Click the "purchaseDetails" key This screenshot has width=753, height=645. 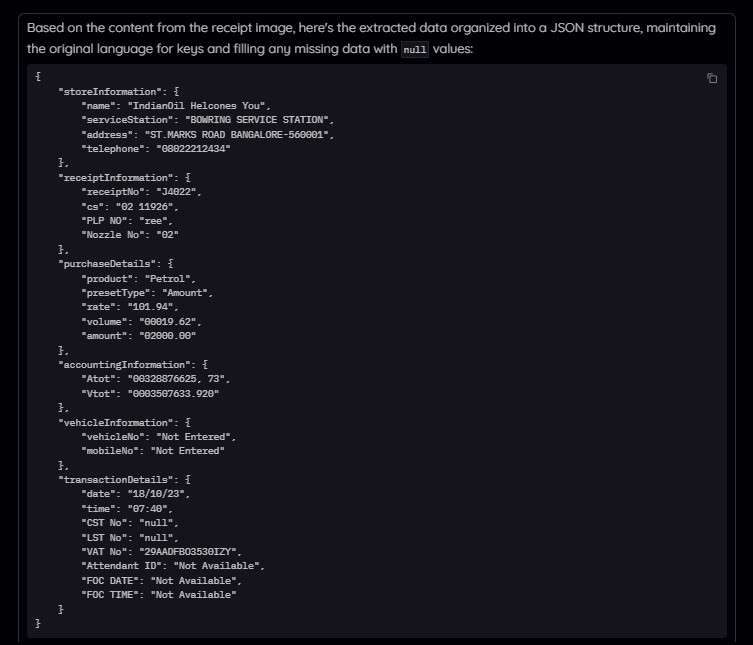click(103, 263)
